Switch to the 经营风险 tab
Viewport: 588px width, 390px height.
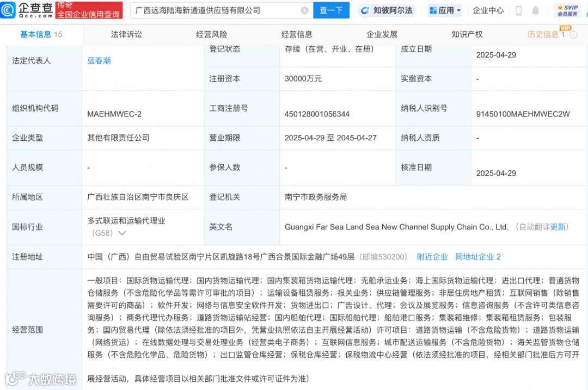coord(211,34)
